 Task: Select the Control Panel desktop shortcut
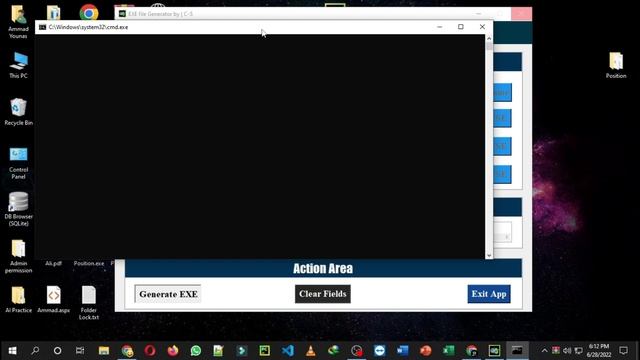pyautogui.click(x=18, y=163)
